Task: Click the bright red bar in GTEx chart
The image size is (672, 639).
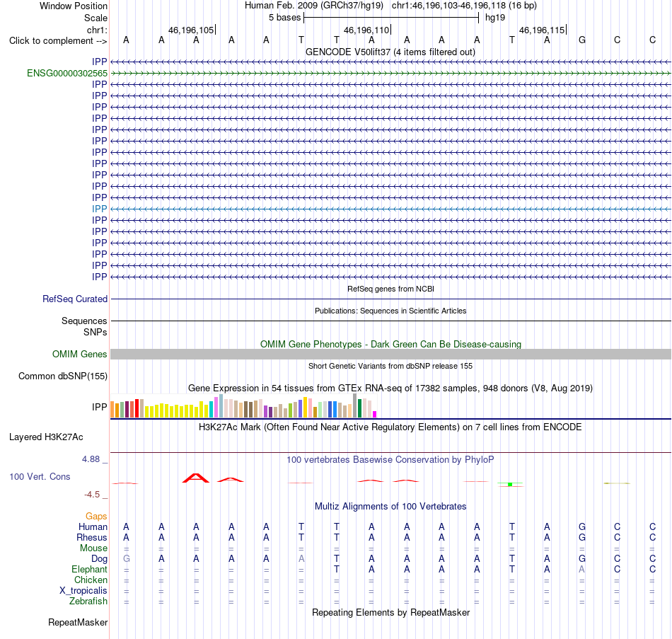Action: pos(137,408)
